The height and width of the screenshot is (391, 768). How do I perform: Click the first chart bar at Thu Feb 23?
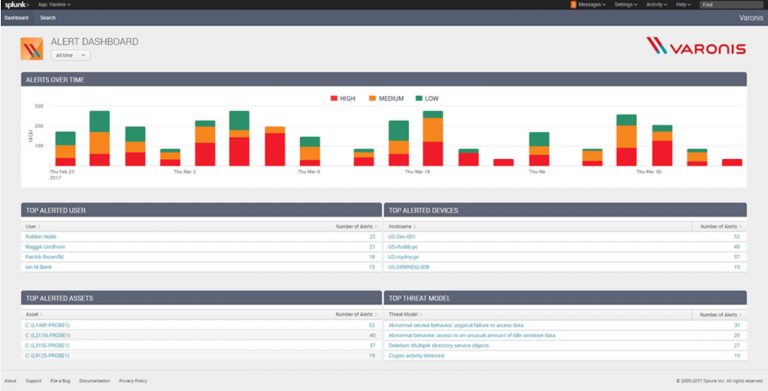pos(65,148)
